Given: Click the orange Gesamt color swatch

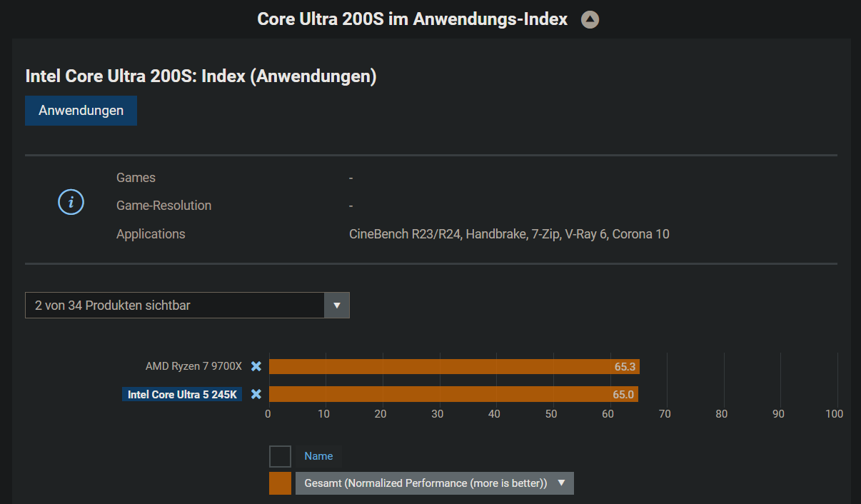Looking at the screenshot, I should pos(280,483).
